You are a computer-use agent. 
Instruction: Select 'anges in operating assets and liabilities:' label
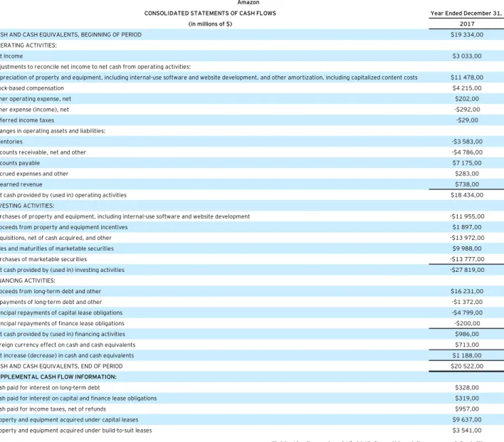click(53, 131)
